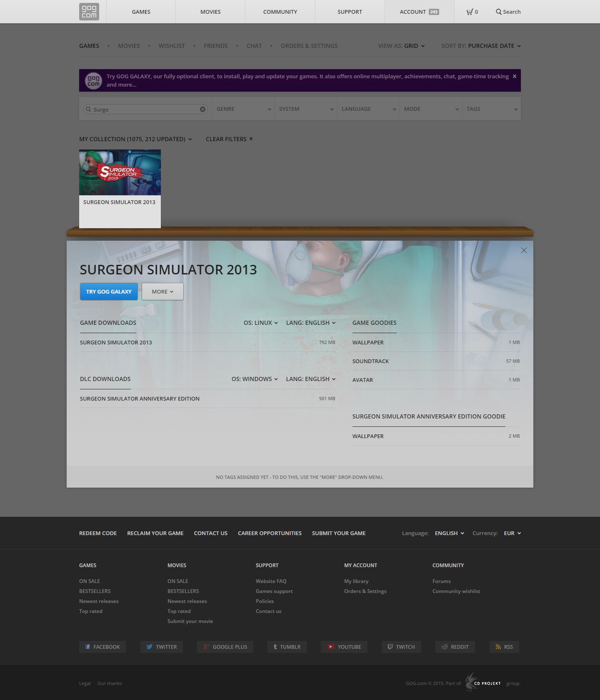Viewport: 600px width, 700px height.
Task: Open the Twitch social link
Action: point(401,647)
